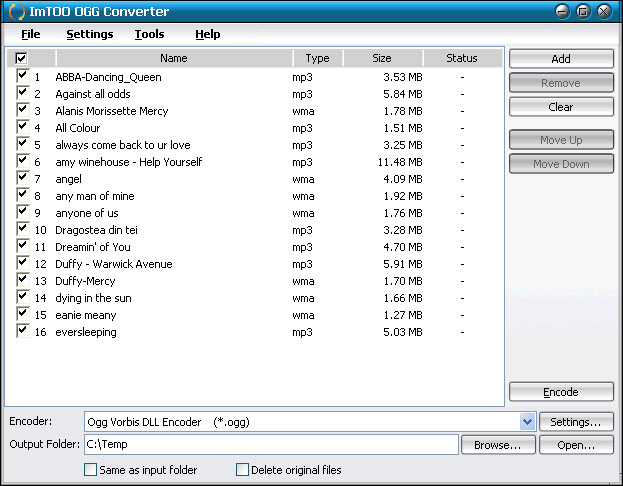The width and height of the screenshot is (623, 486).
Task: Select eversleeping entry
Action: coord(86,332)
